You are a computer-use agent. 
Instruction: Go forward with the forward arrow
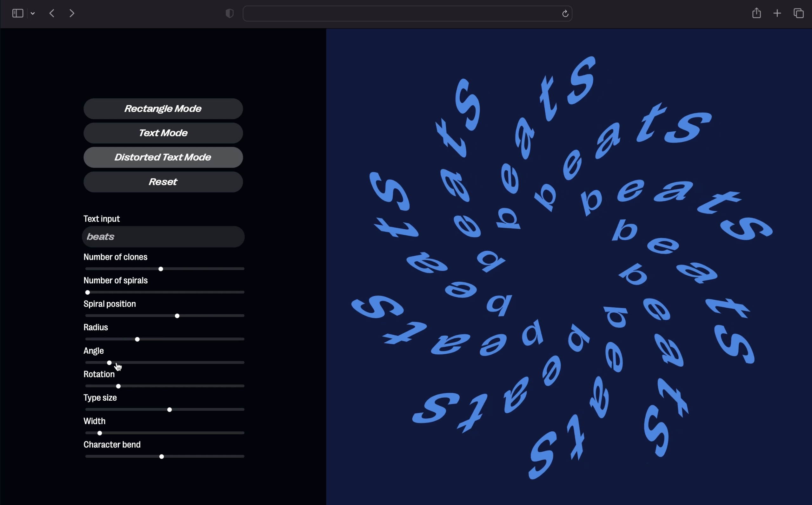click(x=72, y=13)
